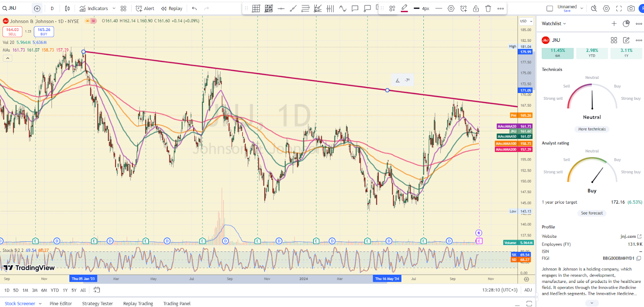The height and width of the screenshot is (307, 644).
Task: Select the trend line drawing tool
Action: tap(293, 8)
